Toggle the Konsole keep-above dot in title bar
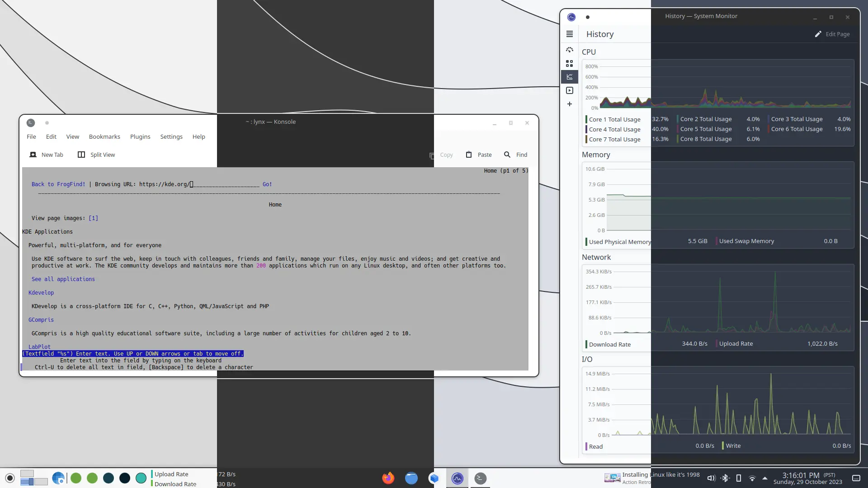868x488 pixels. (47, 123)
